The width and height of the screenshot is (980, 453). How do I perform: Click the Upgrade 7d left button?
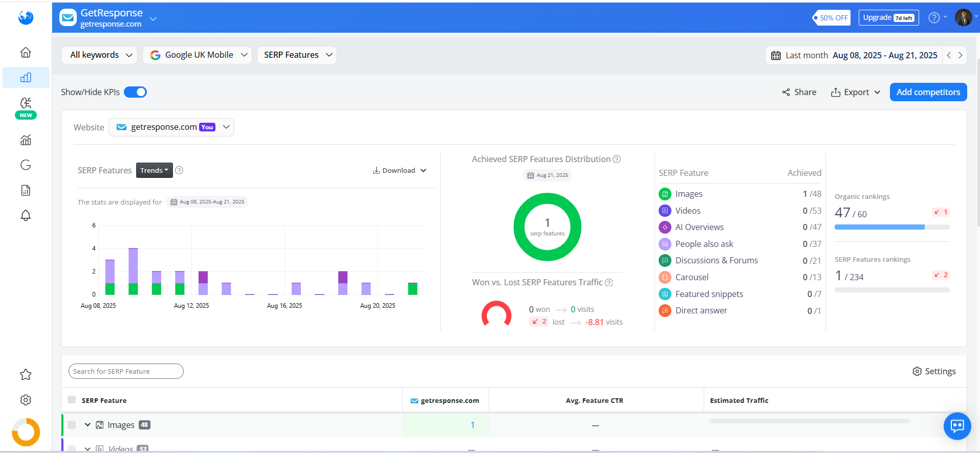(888, 17)
